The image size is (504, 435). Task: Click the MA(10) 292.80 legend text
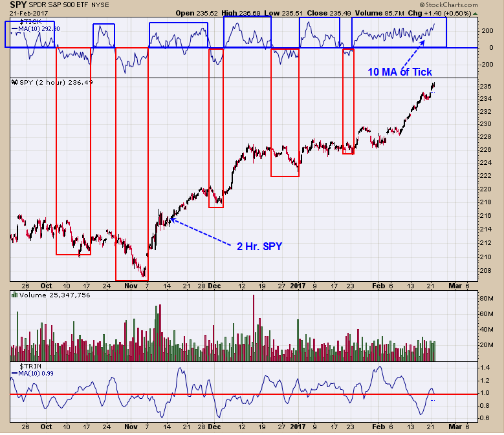(x=39, y=29)
